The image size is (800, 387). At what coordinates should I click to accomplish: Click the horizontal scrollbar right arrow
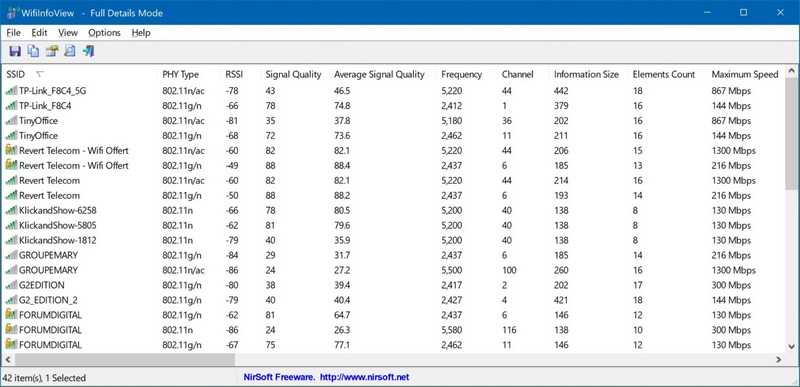(779, 359)
